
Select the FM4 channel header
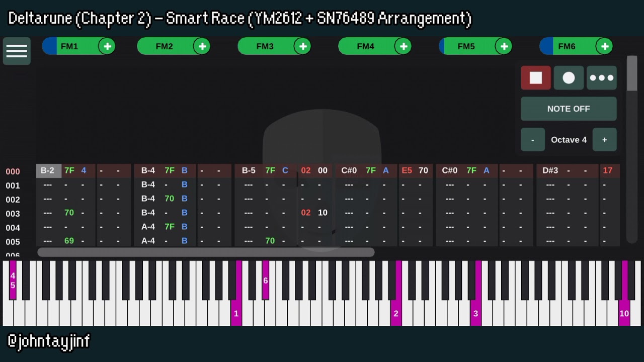pyautogui.click(x=366, y=46)
